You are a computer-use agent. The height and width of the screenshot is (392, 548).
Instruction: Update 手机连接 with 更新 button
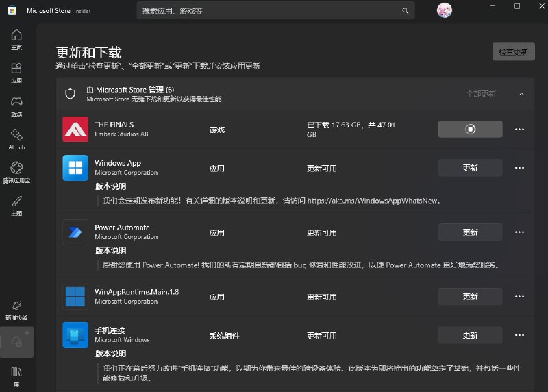tap(471, 335)
